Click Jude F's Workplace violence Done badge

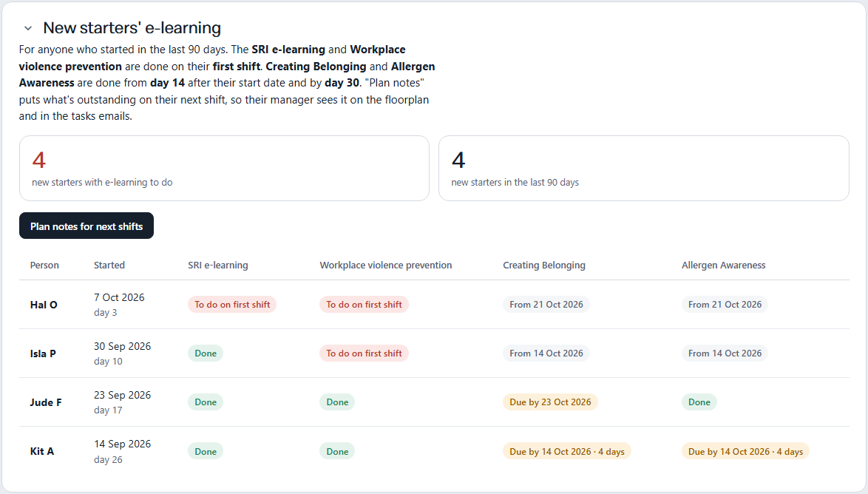coord(337,402)
